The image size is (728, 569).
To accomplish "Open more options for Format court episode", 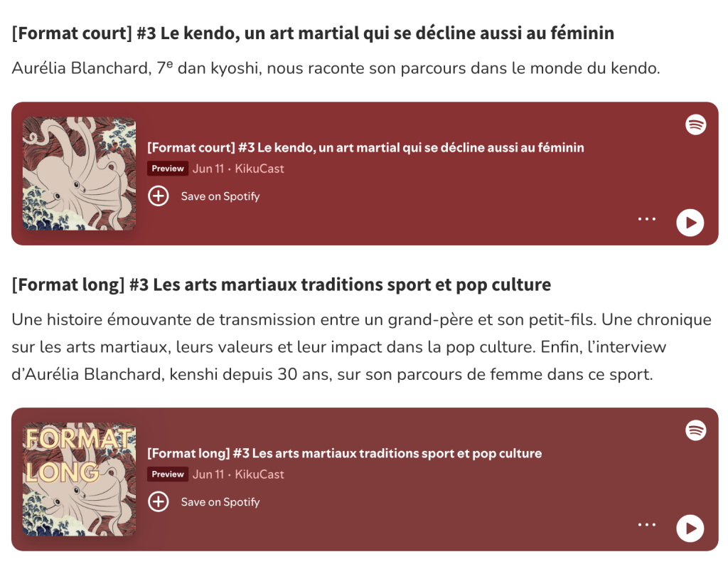I will pyautogui.click(x=647, y=219).
